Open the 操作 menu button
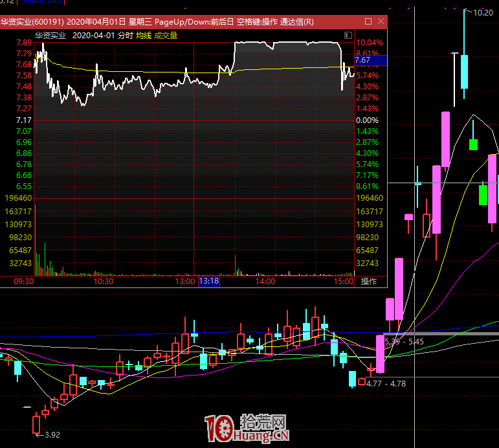Viewport: 499px width, 448px height. coord(369,281)
